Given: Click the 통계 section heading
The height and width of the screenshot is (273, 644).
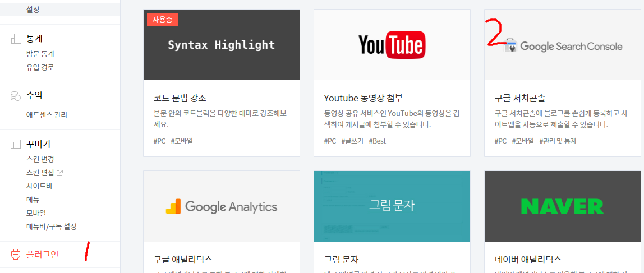Looking at the screenshot, I should tap(35, 39).
